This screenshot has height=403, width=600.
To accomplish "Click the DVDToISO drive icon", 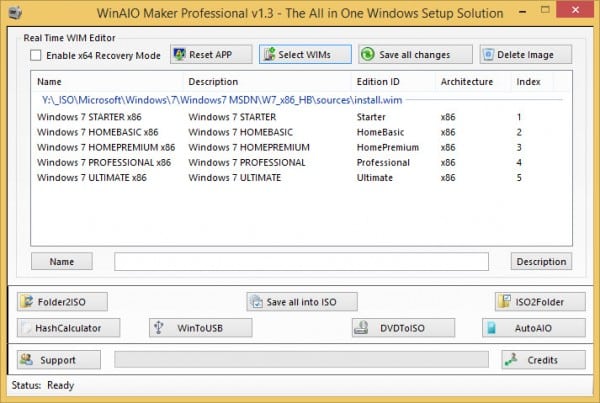I will click(361, 328).
